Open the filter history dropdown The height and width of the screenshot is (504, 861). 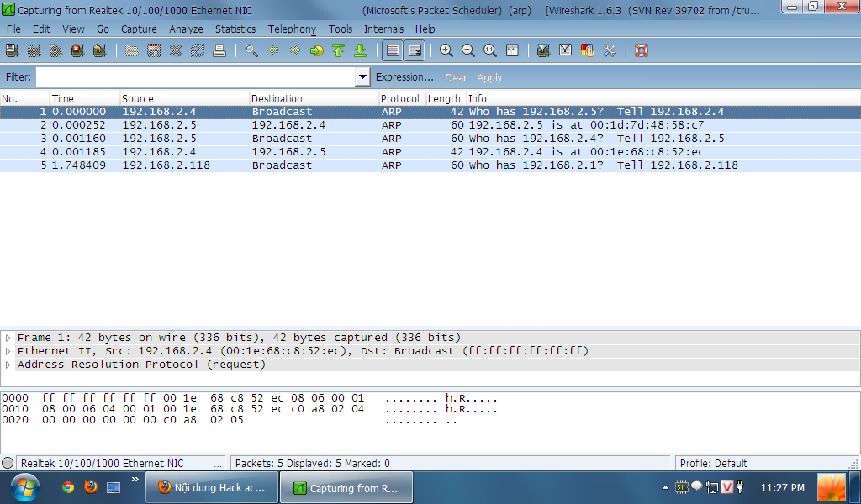pyautogui.click(x=362, y=77)
